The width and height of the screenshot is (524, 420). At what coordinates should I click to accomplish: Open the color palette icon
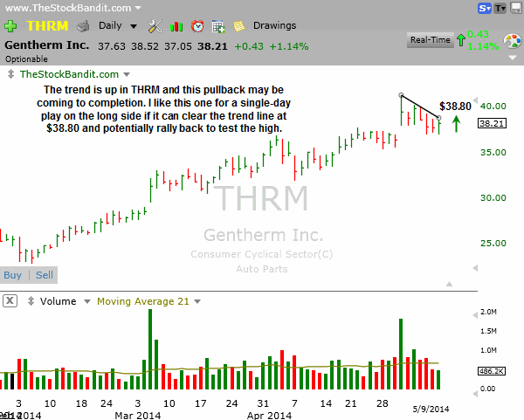[512, 41]
